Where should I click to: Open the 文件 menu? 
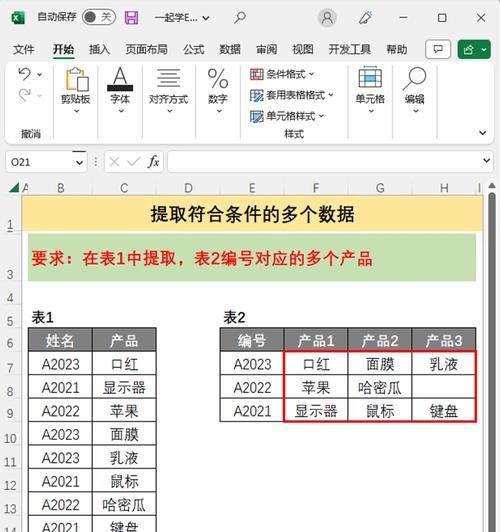tap(24, 50)
